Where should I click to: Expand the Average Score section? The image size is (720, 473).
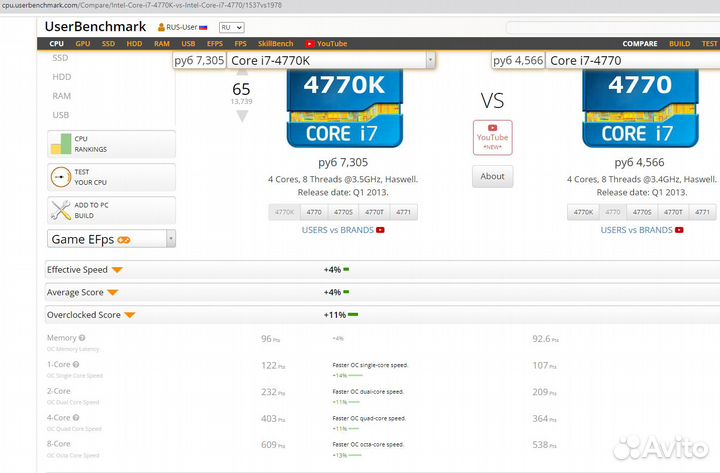[112, 293]
